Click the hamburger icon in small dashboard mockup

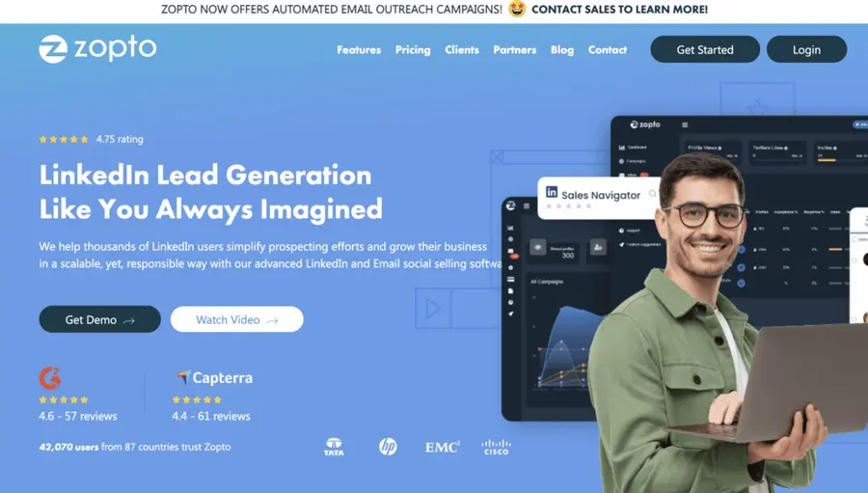coord(527,206)
